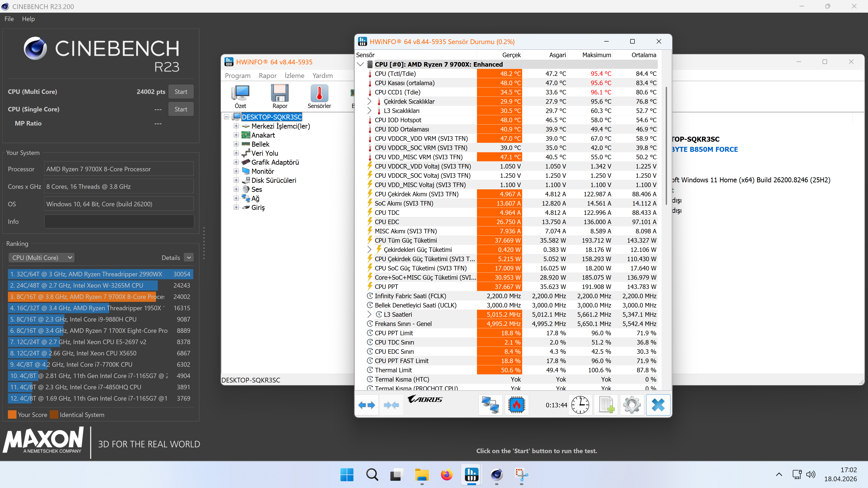Open Windows Start menu
This screenshot has width=868, height=488.
(347, 475)
